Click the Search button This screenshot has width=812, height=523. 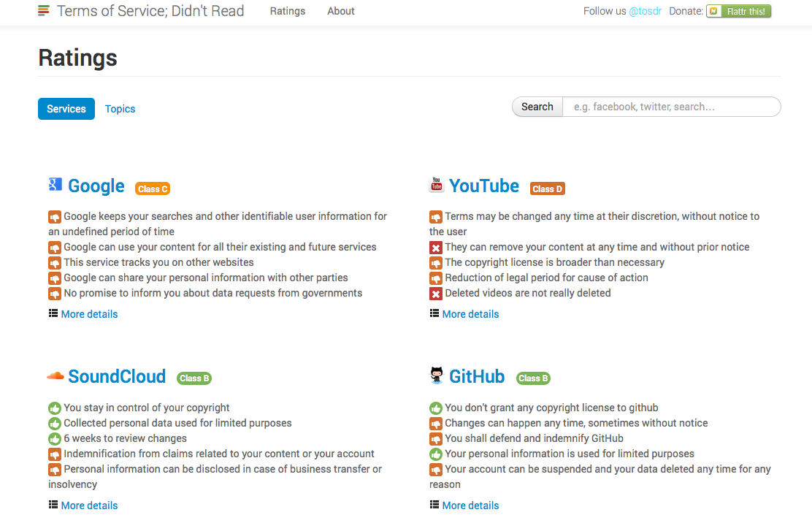point(537,107)
